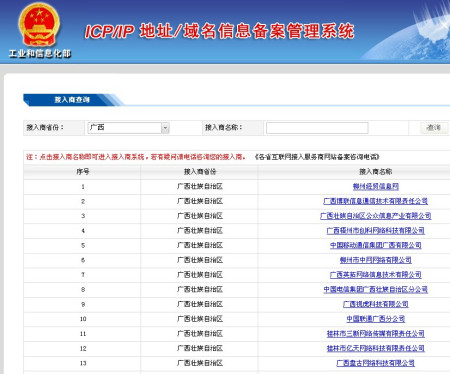Viewport: 450px width, 374px height.
Task: Click serial number 4 in the 序号 column
Action: tap(83, 231)
